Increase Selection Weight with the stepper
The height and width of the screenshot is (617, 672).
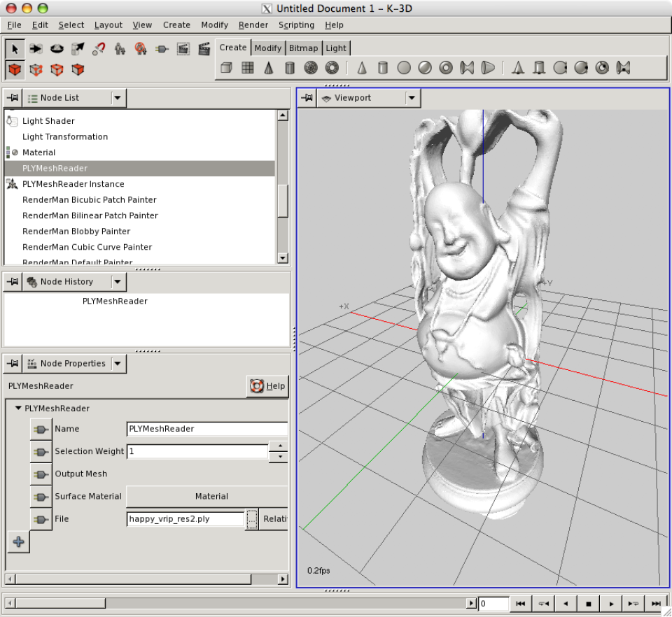[x=279, y=447]
